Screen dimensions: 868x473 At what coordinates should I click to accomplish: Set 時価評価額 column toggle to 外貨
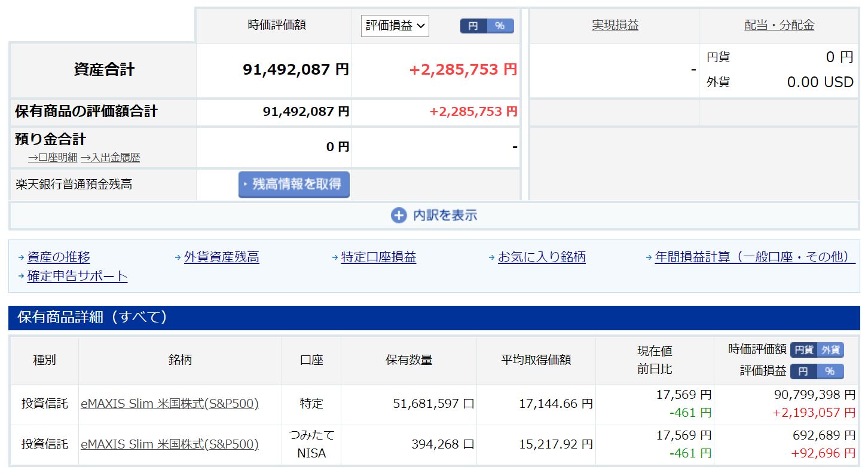pyautogui.click(x=830, y=350)
